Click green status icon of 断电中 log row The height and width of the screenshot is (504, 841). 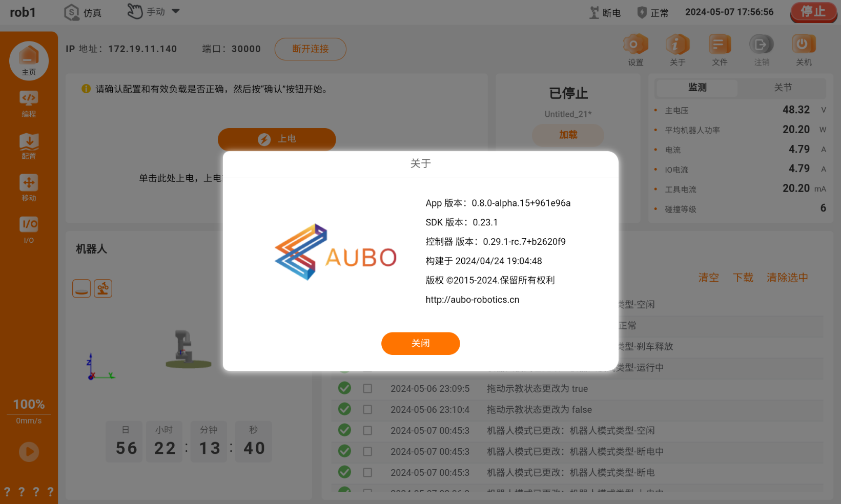click(x=344, y=451)
